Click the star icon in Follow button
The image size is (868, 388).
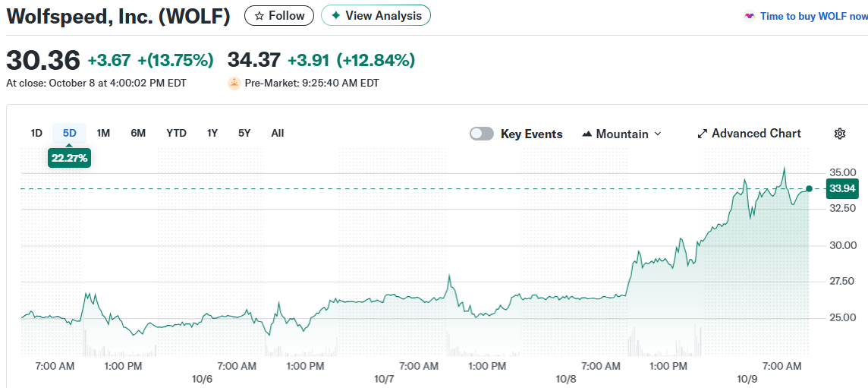point(259,15)
